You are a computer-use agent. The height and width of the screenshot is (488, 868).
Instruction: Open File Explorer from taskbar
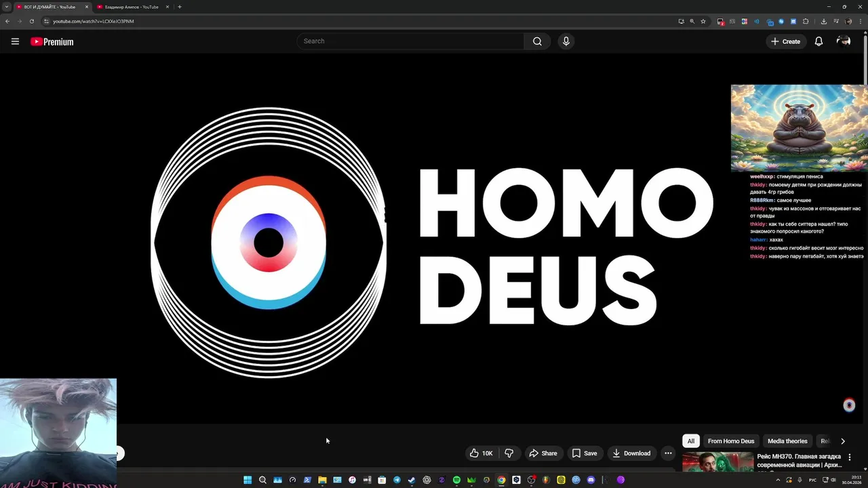322,480
